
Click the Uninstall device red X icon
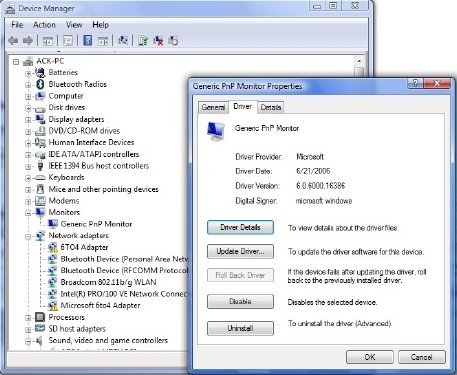tap(158, 41)
